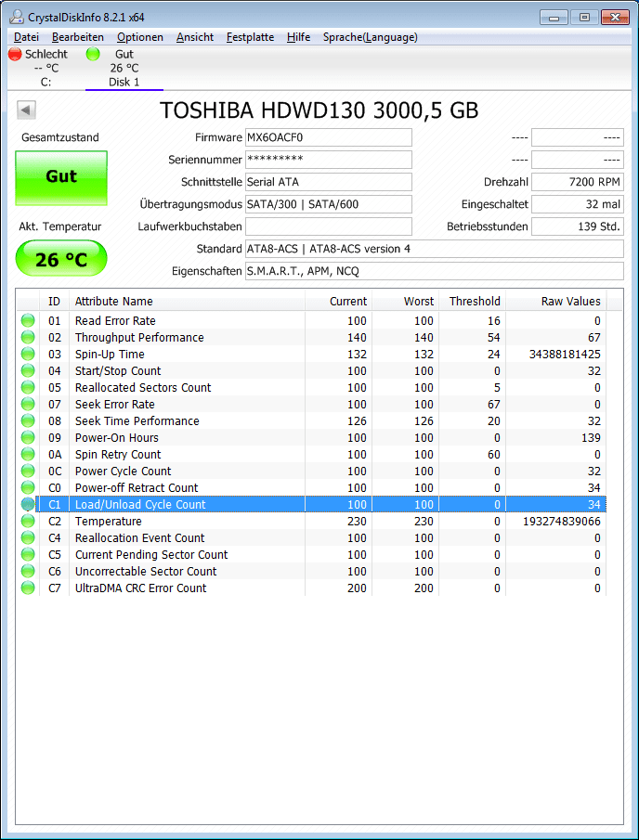Click the 26 °C temperature button
The height and width of the screenshot is (840, 639).
[61, 259]
